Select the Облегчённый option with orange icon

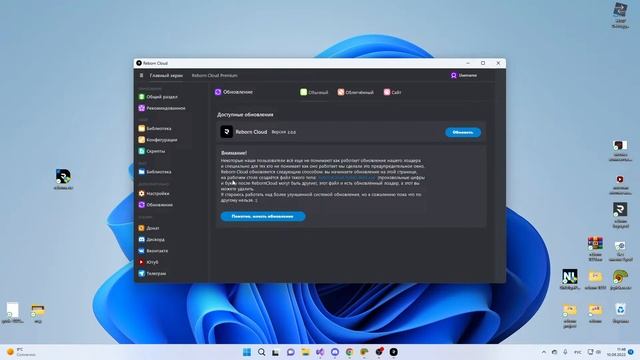tap(356, 92)
